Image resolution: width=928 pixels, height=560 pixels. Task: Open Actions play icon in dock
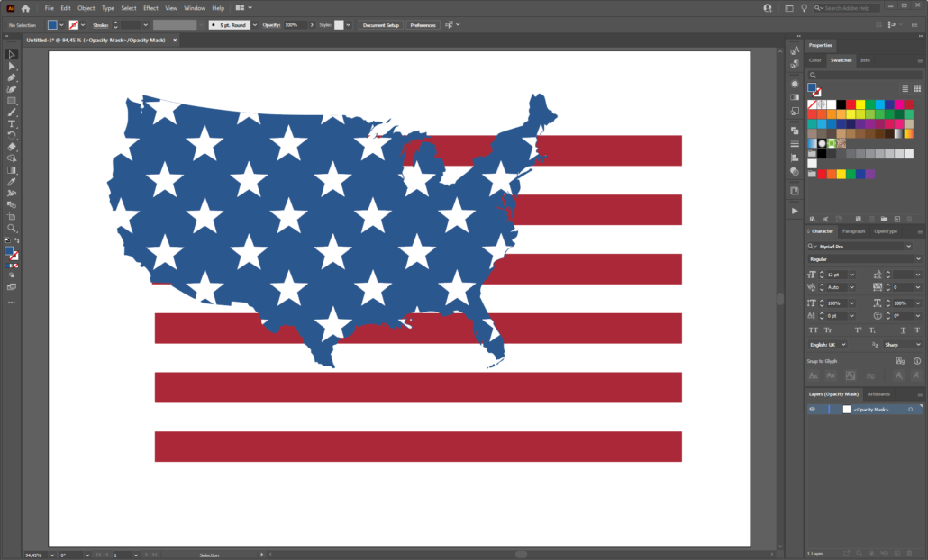pos(795,211)
